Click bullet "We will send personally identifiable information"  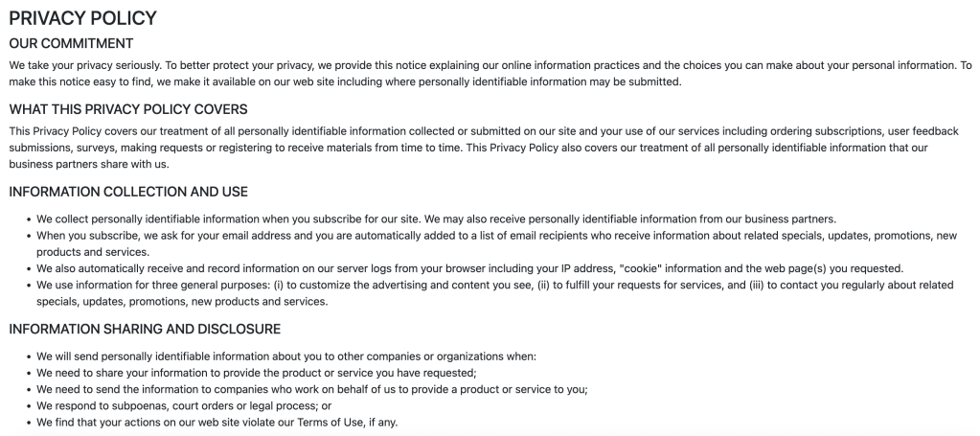(286, 356)
